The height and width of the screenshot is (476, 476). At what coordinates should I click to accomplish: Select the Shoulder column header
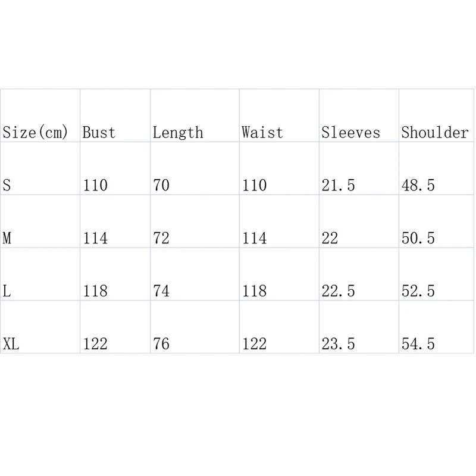(x=435, y=133)
